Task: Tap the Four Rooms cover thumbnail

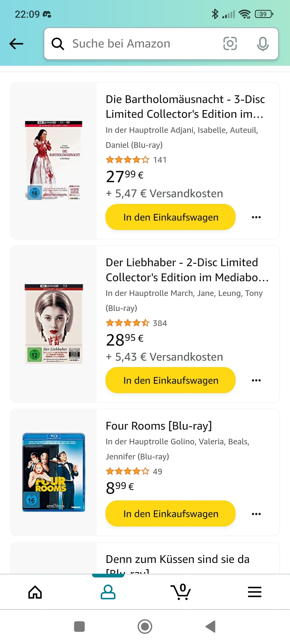Action: coord(54,472)
